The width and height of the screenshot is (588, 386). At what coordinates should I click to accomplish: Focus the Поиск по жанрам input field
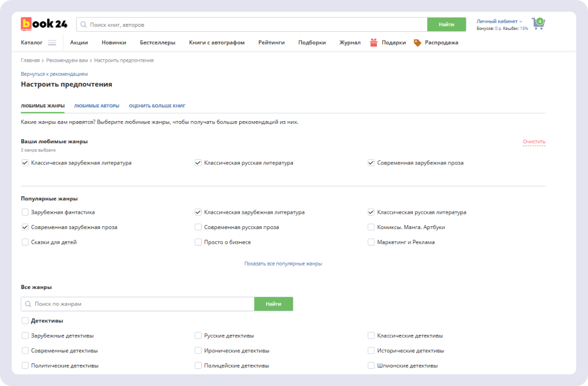[141, 304]
